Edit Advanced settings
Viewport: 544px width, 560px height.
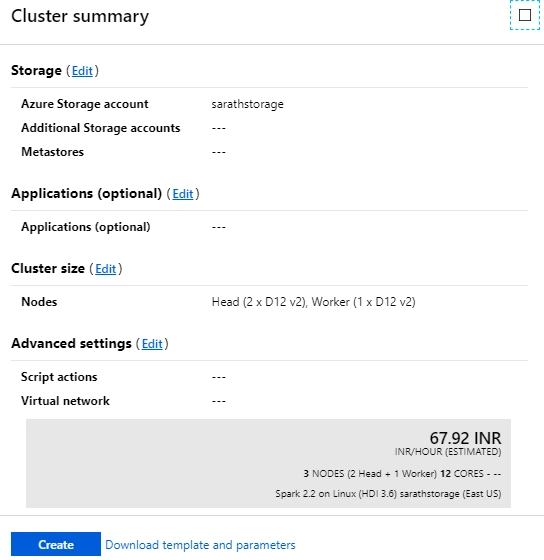(x=152, y=344)
